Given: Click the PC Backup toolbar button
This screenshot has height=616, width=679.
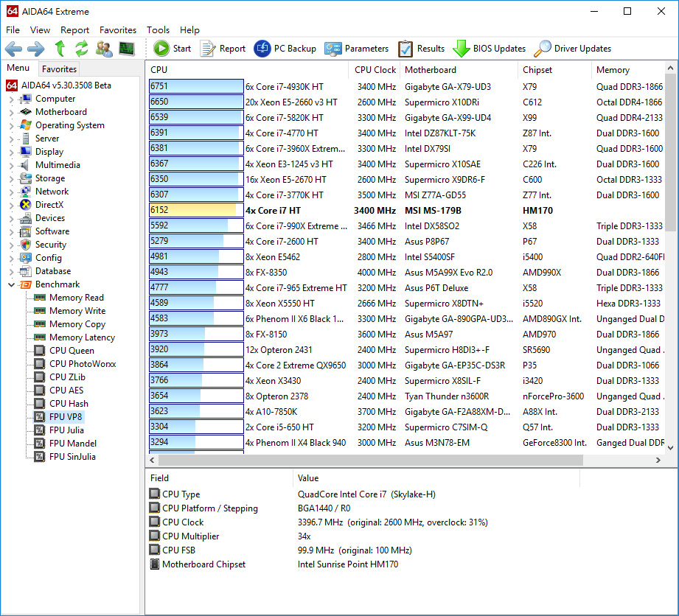Looking at the screenshot, I should 285,49.
